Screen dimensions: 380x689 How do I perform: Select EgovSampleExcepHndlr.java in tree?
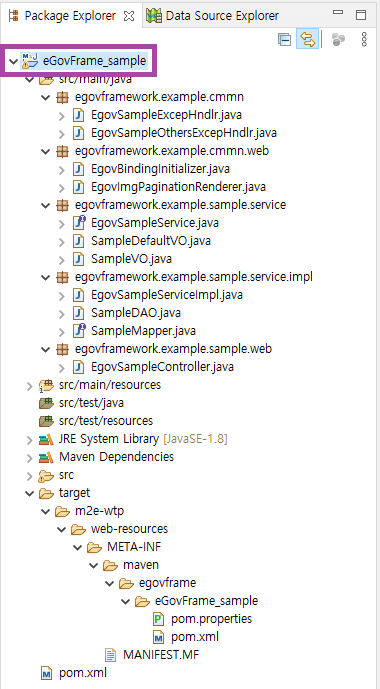166,115
